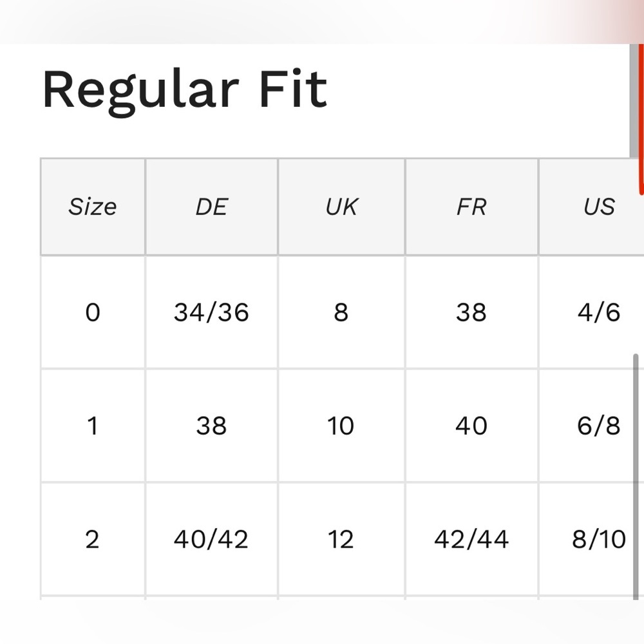The image size is (644, 644).
Task: Click the DE column header
Action: 211,207
